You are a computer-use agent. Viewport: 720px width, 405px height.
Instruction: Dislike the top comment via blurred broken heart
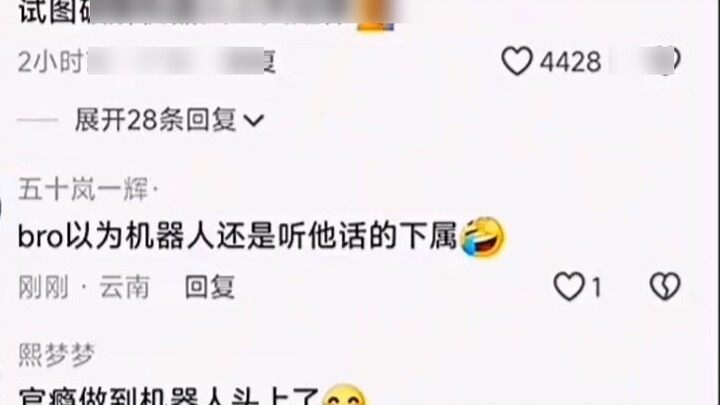pos(667,61)
